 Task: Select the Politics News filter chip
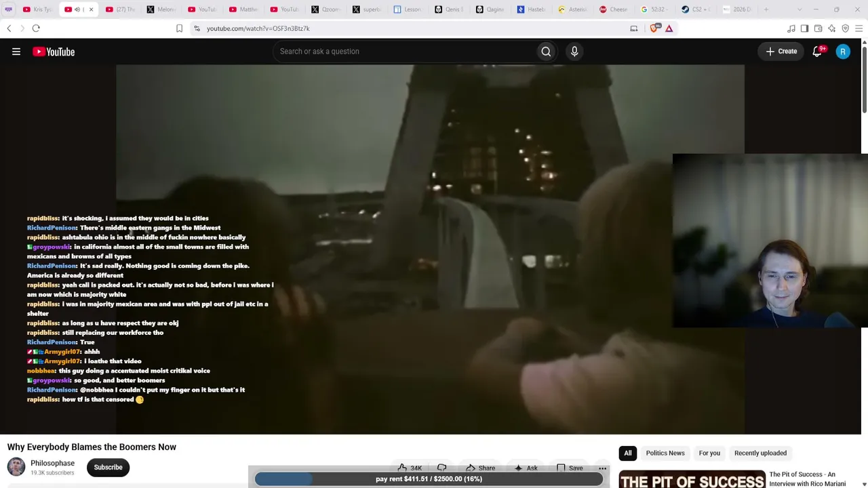[665, 453]
